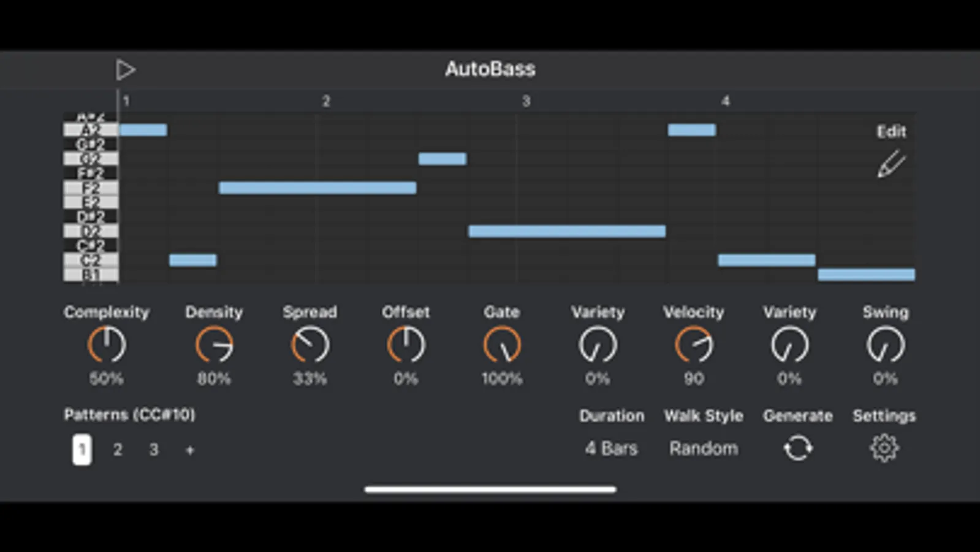This screenshot has width=980, height=552.
Task: Click the 0% Swing value
Action: tap(886, 378)
